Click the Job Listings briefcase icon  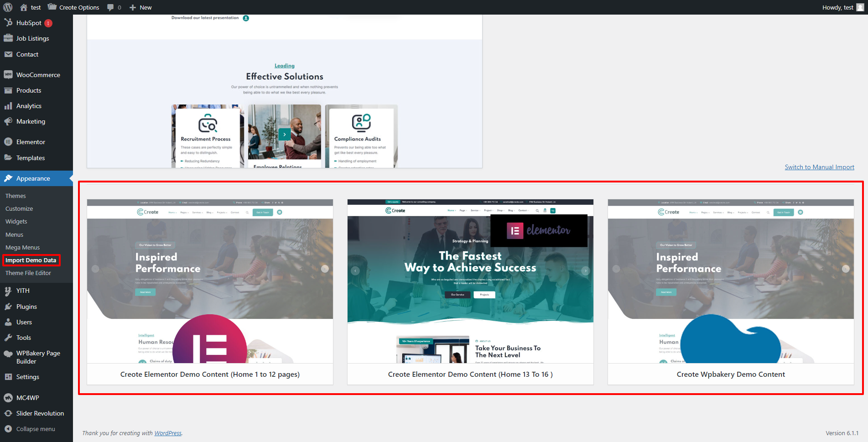point(8,38)
